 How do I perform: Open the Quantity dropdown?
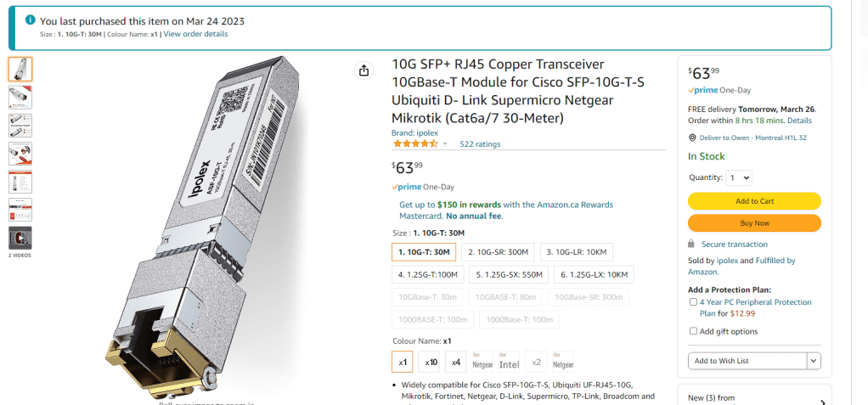tap(739, 177)
